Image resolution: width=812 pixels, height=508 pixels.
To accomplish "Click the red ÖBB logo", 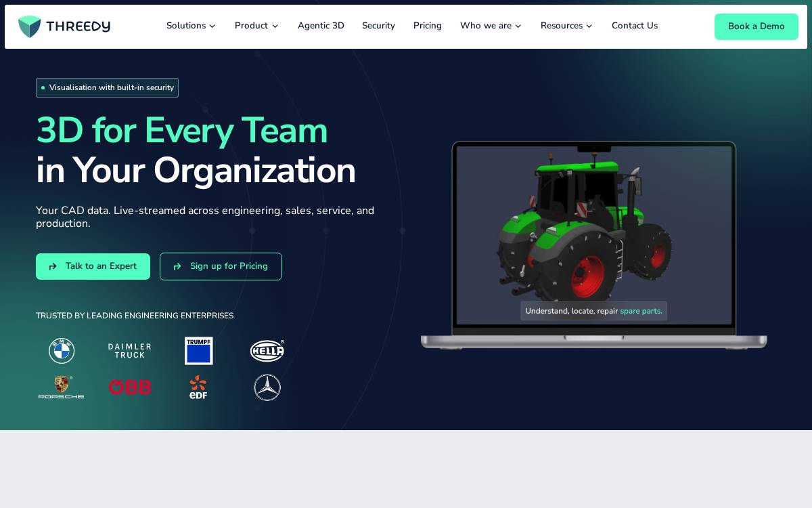I will pyautogui.click(x=130, y=387).
